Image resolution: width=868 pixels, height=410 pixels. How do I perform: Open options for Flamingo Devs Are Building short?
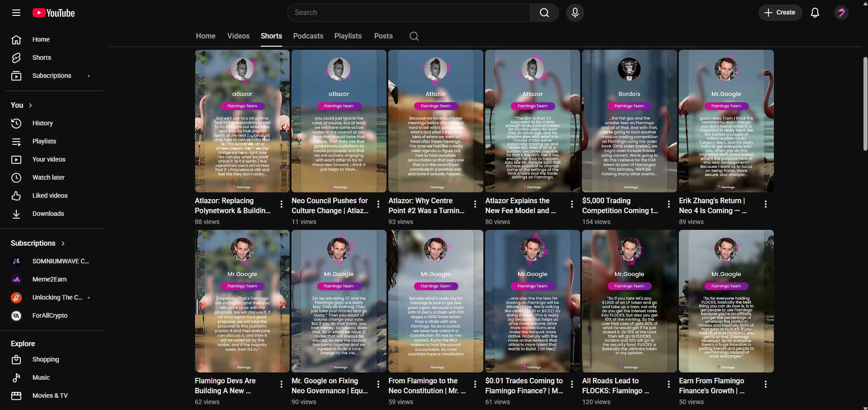tap(281, 384)
